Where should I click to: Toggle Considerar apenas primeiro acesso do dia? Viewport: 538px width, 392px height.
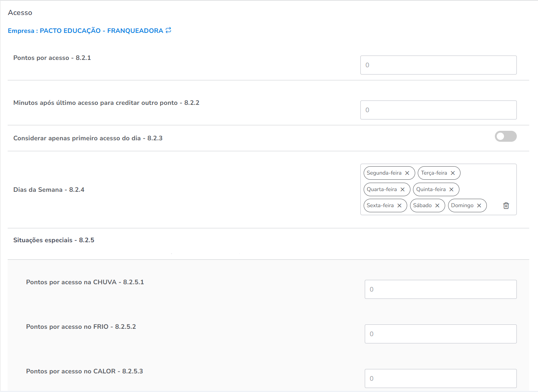[x=505, y=137]
